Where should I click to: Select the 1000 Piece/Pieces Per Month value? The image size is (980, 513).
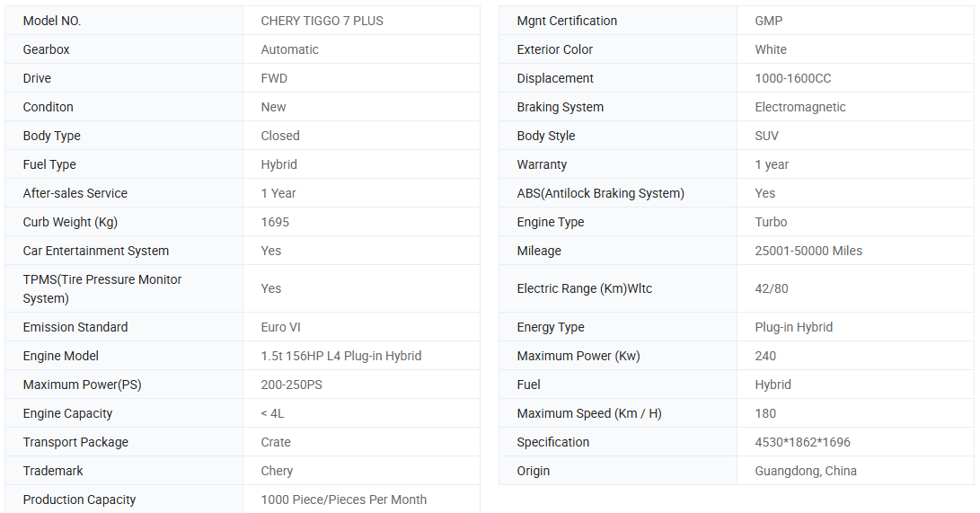[343, 500]
